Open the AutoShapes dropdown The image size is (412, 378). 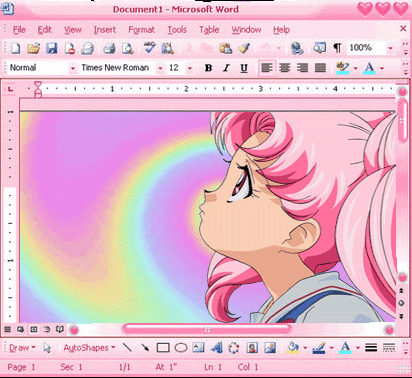(x=89, y=348)
